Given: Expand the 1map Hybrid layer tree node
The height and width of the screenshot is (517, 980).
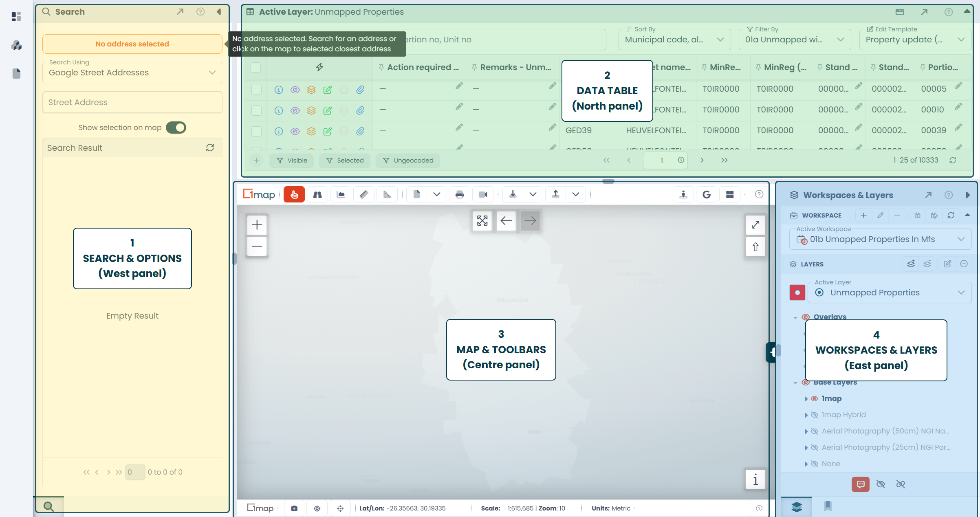Looking at the screenshot, I should [x=806, y=415].
